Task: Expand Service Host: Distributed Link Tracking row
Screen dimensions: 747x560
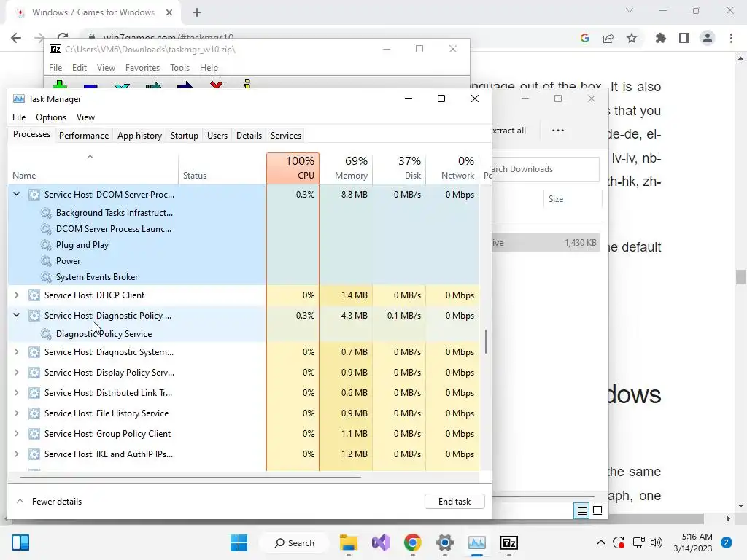Action: [17, 393]
